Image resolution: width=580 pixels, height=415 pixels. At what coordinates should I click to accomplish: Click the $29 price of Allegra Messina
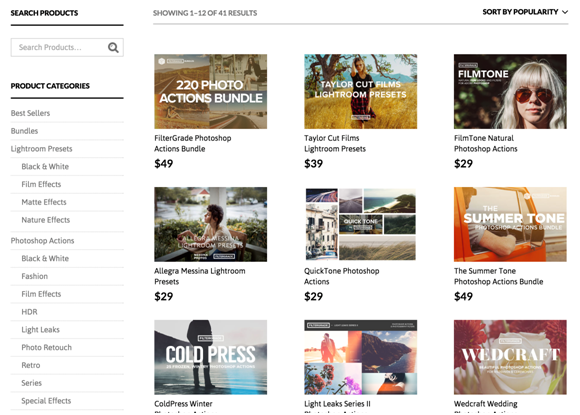[163, 296]
